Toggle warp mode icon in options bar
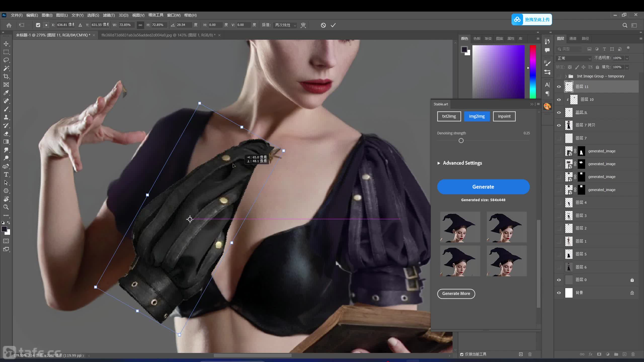This screenshot has height=362, width=644. point(303,25)
